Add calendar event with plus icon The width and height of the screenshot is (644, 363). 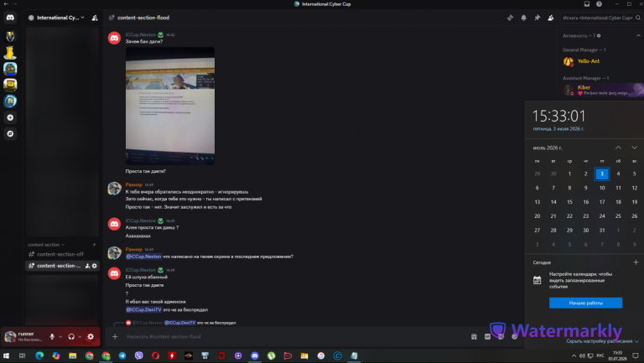636,262
